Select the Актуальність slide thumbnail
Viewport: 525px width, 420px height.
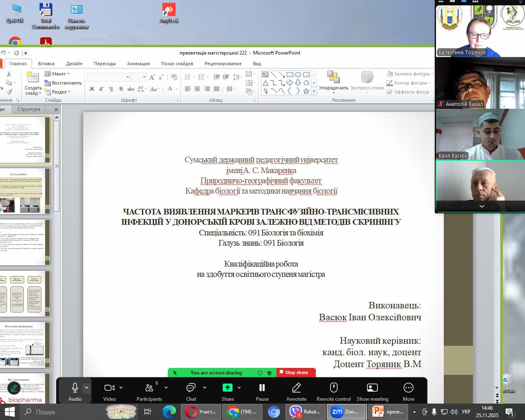(x=25, y=191)
